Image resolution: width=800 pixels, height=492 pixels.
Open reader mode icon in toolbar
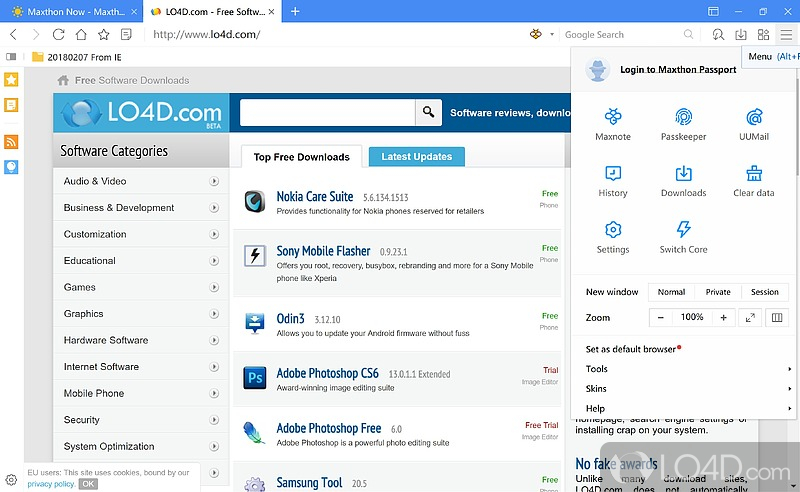(126, 34)
